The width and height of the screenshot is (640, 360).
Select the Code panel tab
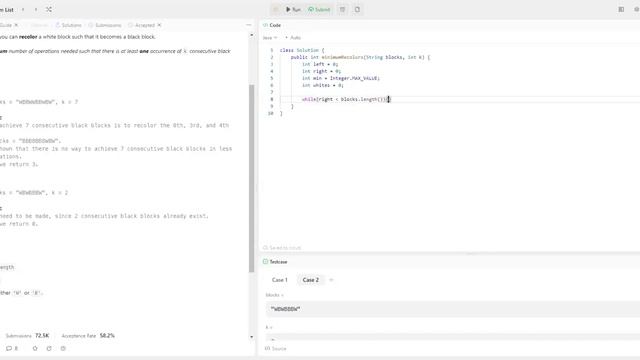(272, 25)
